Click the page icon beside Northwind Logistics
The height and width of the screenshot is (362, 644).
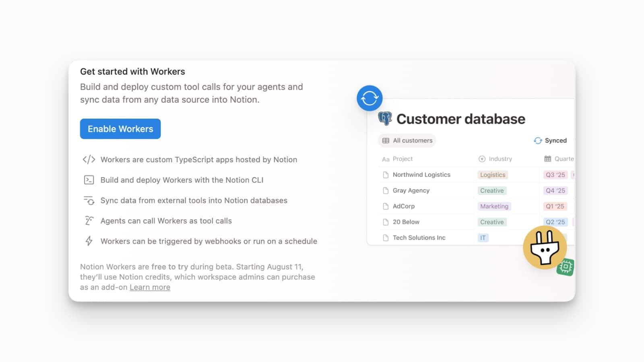(x=386, y=175)
